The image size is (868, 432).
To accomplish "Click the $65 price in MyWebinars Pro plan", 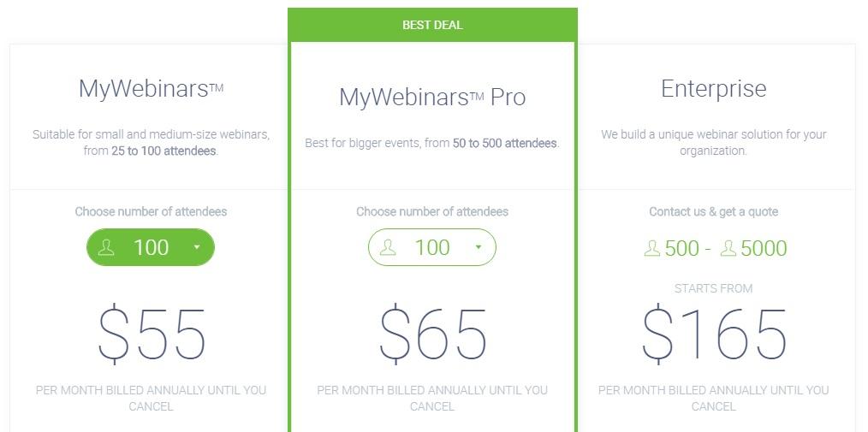I will (x=433, y=334).
